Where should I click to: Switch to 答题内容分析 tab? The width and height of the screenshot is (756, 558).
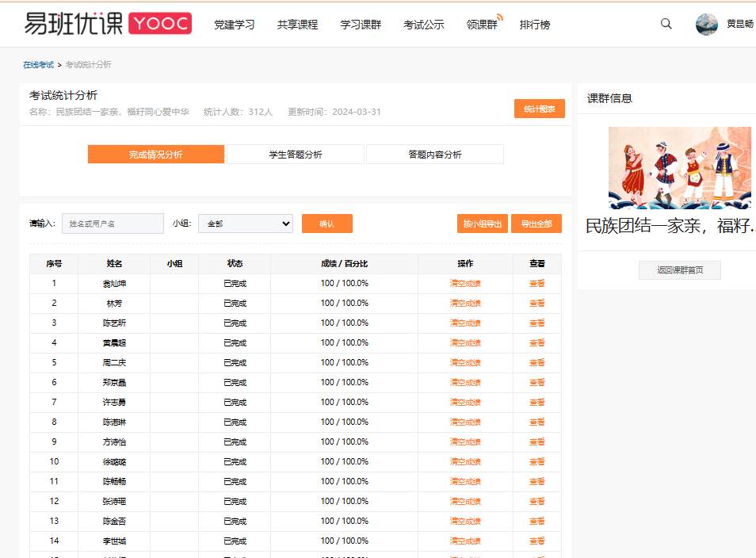[x=434, y=155]
